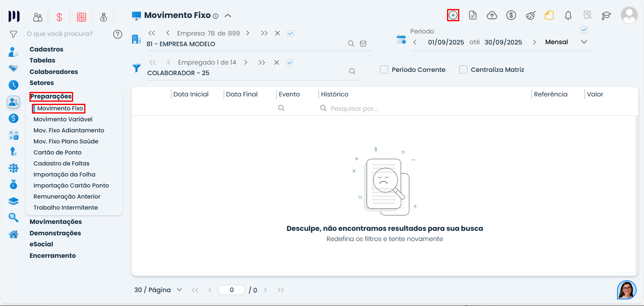Expand the 30 / Página page size dropdown
The width and height of the screenshot is (644, 306).
click(x=179, y=290)
